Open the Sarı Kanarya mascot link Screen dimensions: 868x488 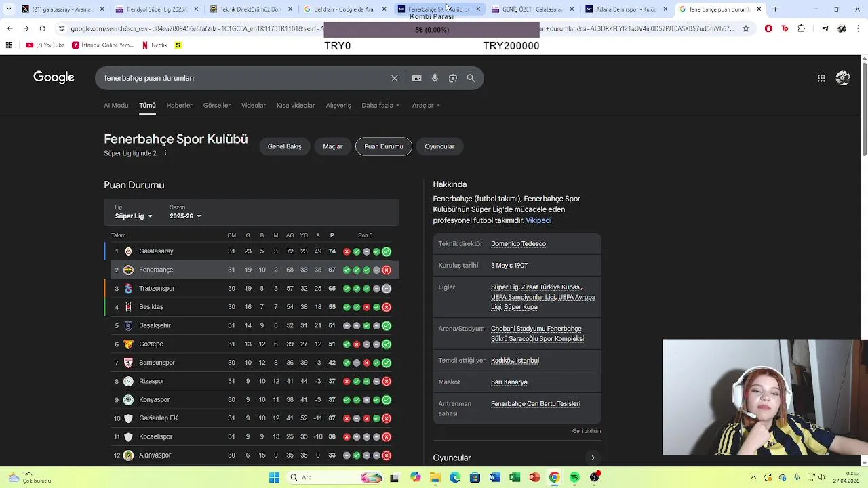(x=509, y=382)
